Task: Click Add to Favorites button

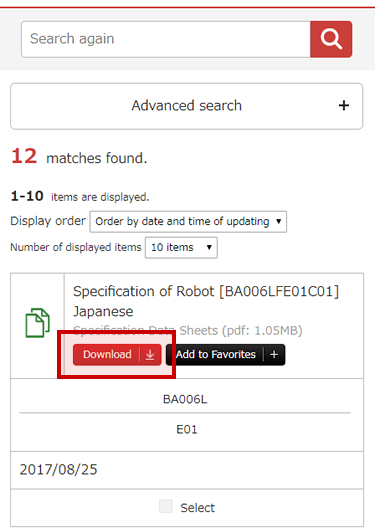Action: [226, 355]
